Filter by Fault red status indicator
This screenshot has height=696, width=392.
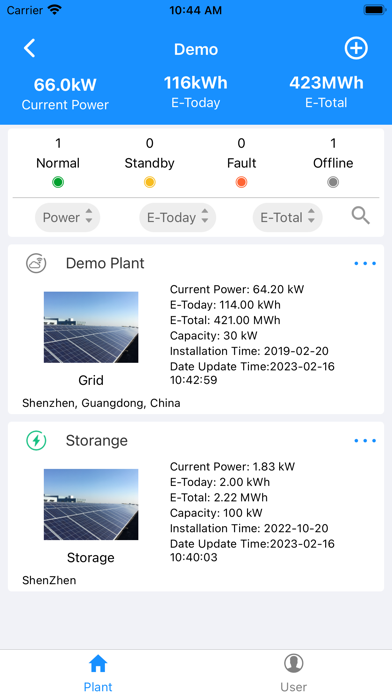(242, 182)
